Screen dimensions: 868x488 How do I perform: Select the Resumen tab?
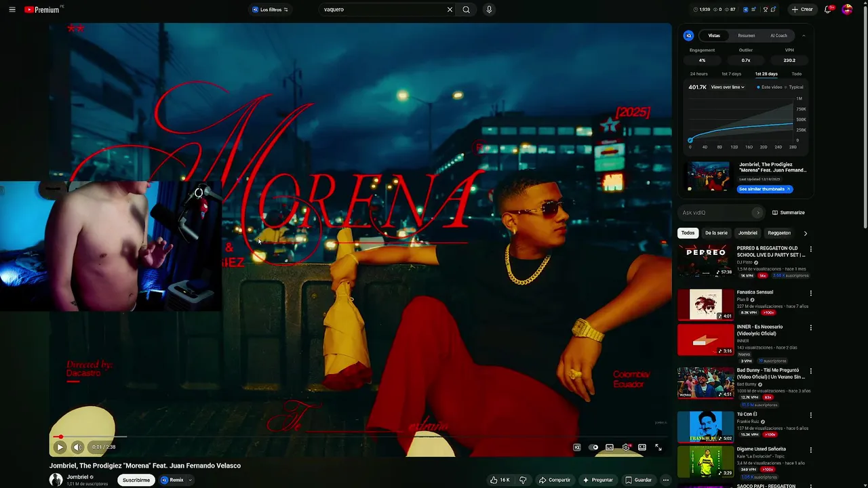click(747, 35)
